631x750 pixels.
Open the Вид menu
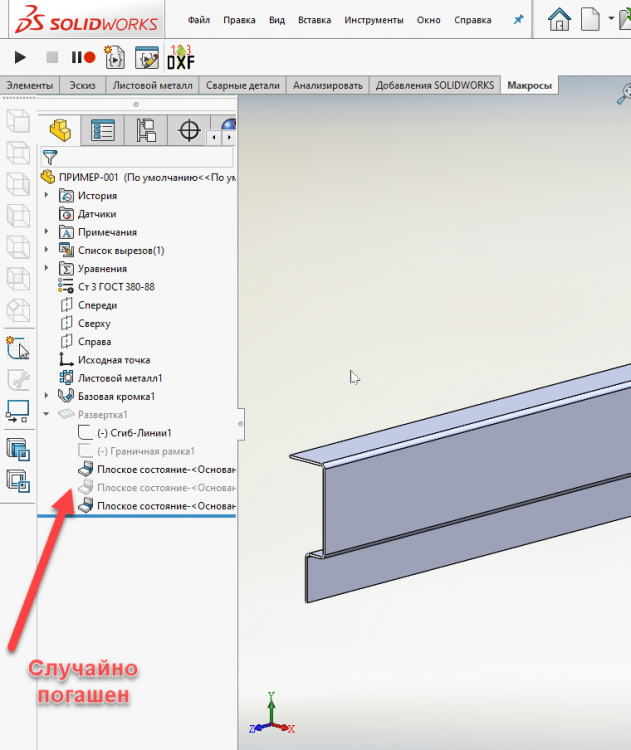click(x=277, y=20)
